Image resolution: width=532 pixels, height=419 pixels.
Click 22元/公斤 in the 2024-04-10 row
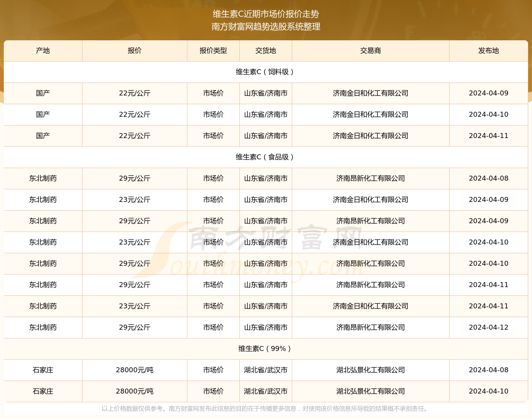135,114
